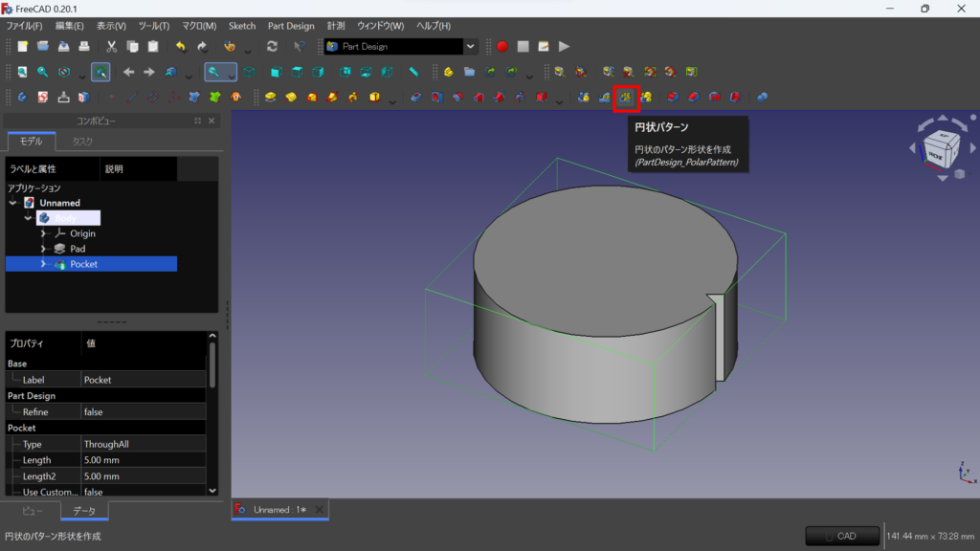Start macro recording with red circle
This screenshot has width=980, height=551.
point(501,46)
